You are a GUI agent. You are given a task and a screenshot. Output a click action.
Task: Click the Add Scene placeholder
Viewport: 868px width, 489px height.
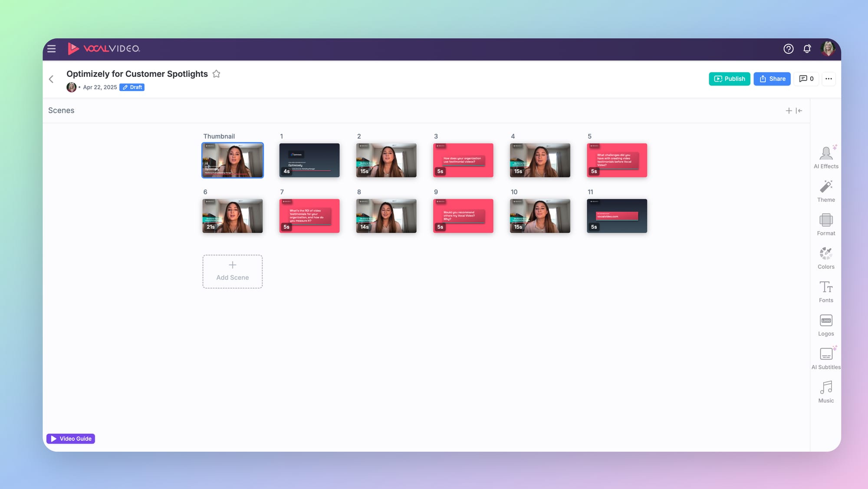click(x=232, y=271)
